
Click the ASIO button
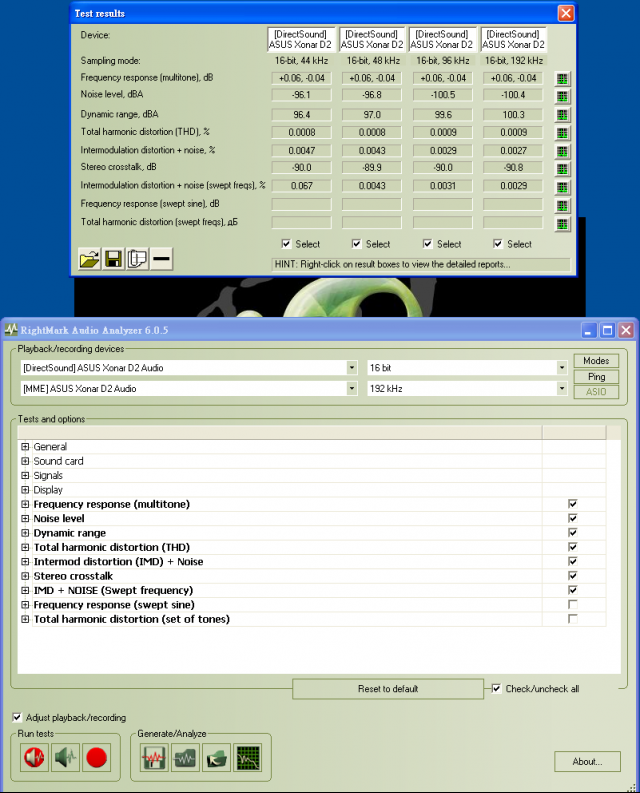click(596, 392)
